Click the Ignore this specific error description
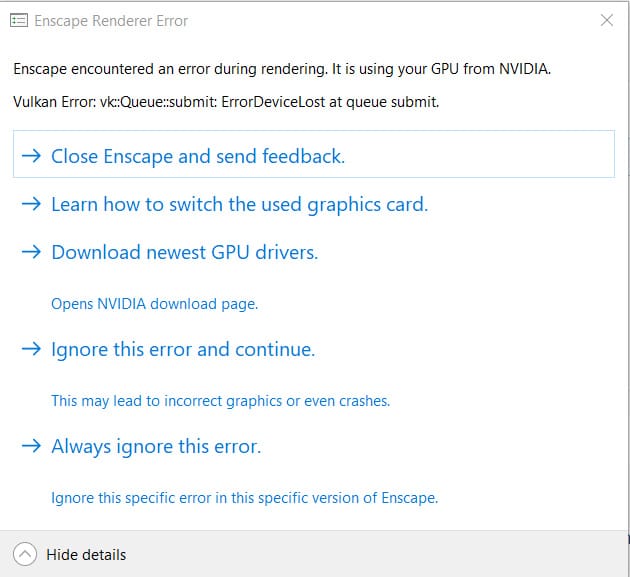The height and width of the screenshot is (577, 630). click(244, 497)
